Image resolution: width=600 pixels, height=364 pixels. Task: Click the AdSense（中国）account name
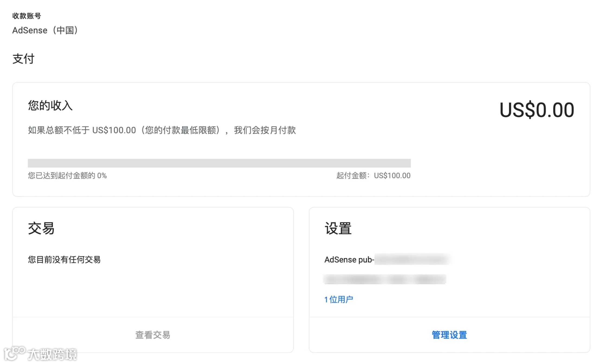tap(45, 30)
